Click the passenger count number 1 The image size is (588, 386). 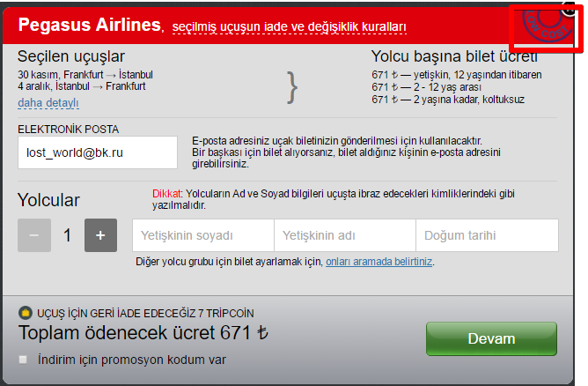(x=68, y=235)
